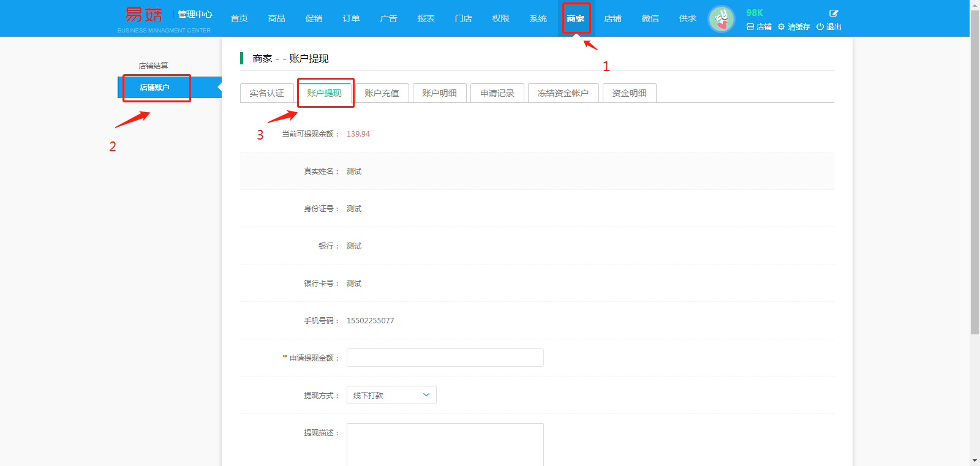
Task: Open the 微信 menu
Action: [650, 18]
